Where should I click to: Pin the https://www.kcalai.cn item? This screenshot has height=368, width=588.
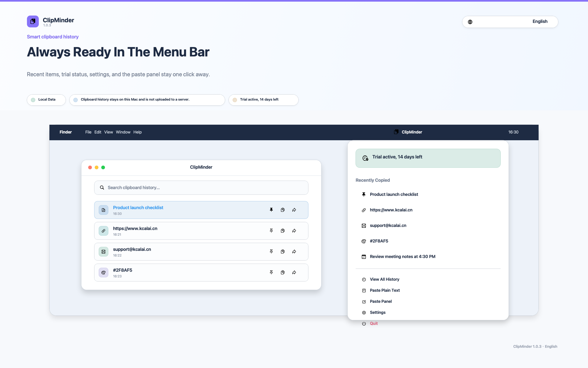coord(271,231)
